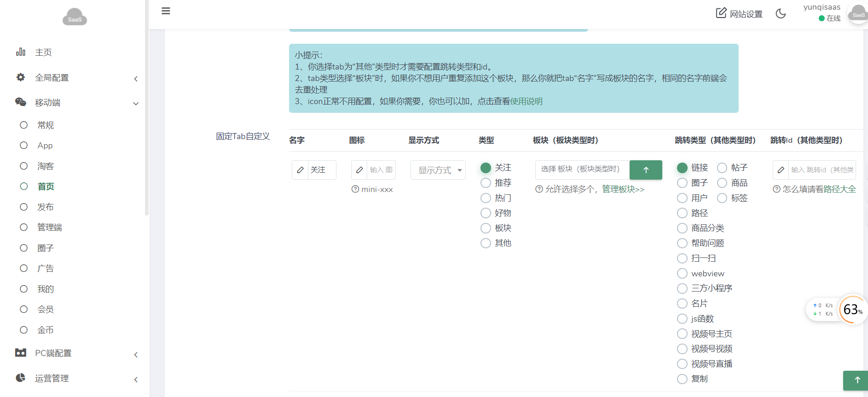Image resolution: width=868 pixels, height=397 pixels.
Task: Open the 管理板块>> link
Action: pos(623,189)
